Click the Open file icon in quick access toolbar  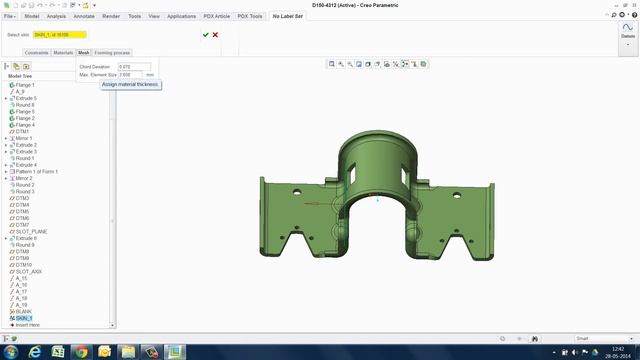(24, 5)
